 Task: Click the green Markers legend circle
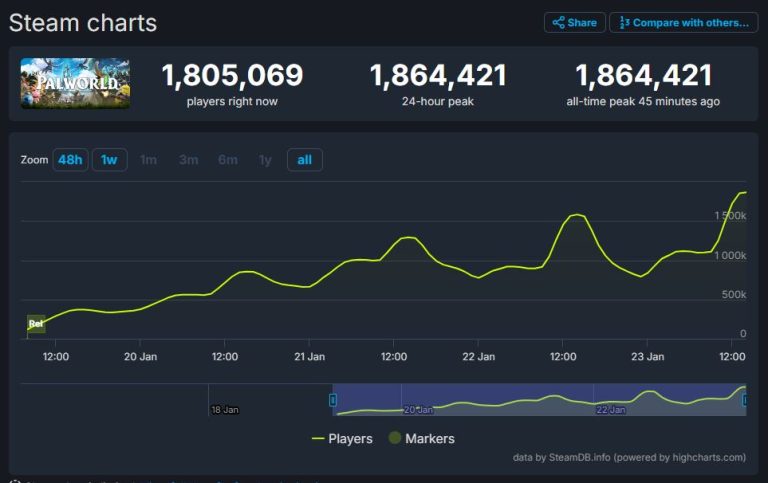tap(395, 438)
